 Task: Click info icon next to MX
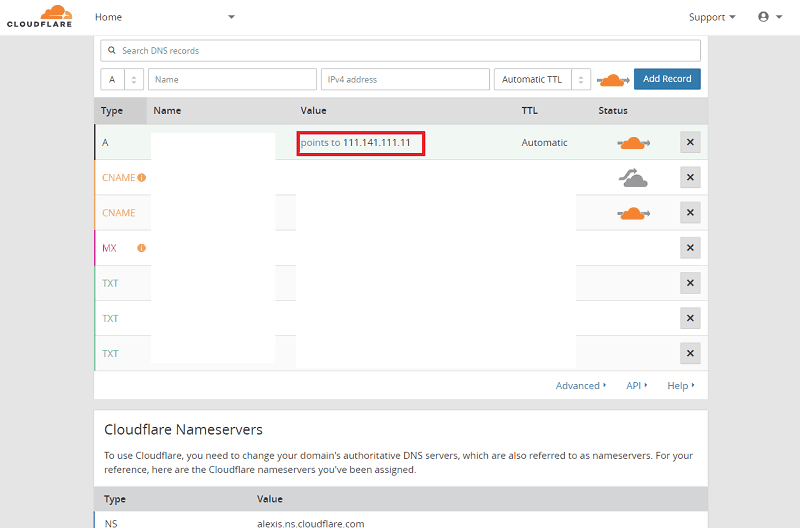point(141,248)
